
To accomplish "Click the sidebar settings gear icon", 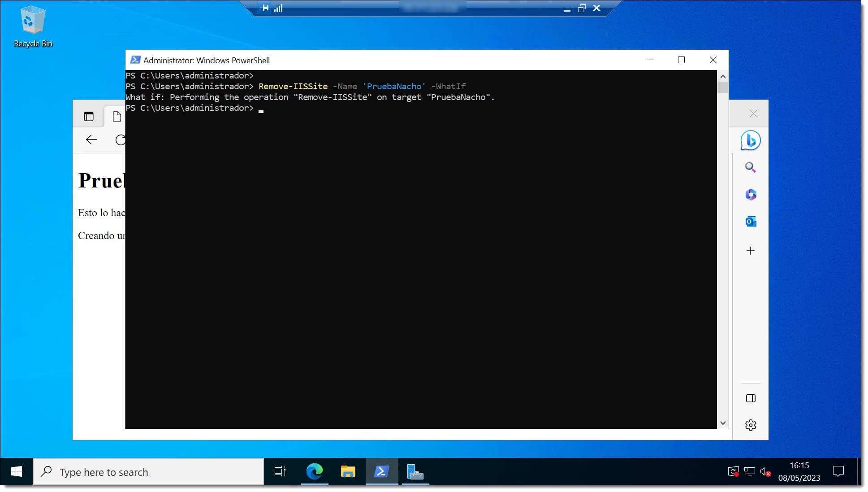I will click(x=751, y=425).
